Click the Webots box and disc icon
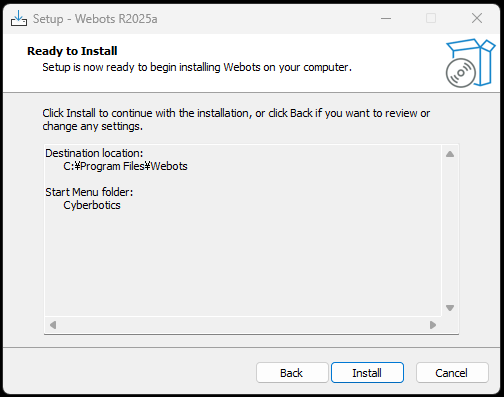This screenshot has height=397, width=504. point(470,63)
